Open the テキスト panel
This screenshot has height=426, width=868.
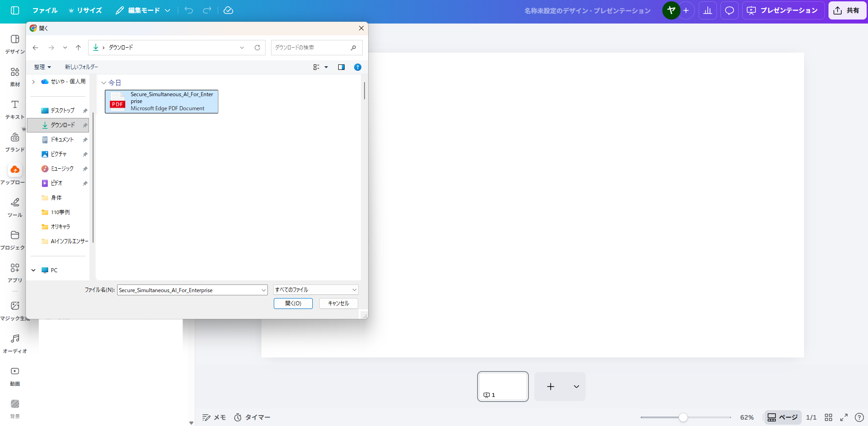pos(15,109)
